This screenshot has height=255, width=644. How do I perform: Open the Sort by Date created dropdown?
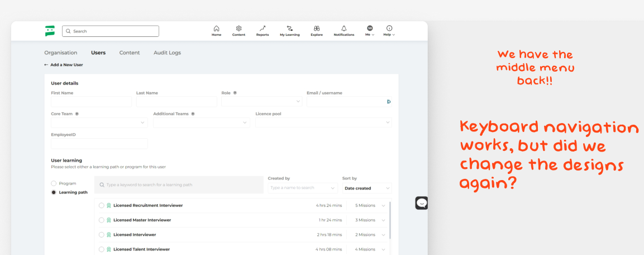pos(367,188)
